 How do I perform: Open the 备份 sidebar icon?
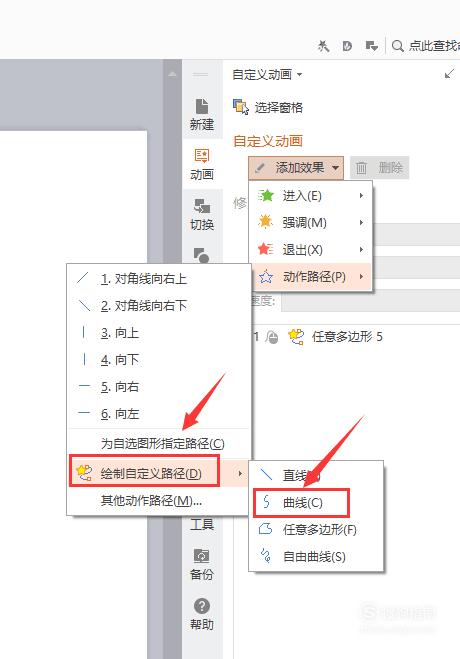coord(202,564)
